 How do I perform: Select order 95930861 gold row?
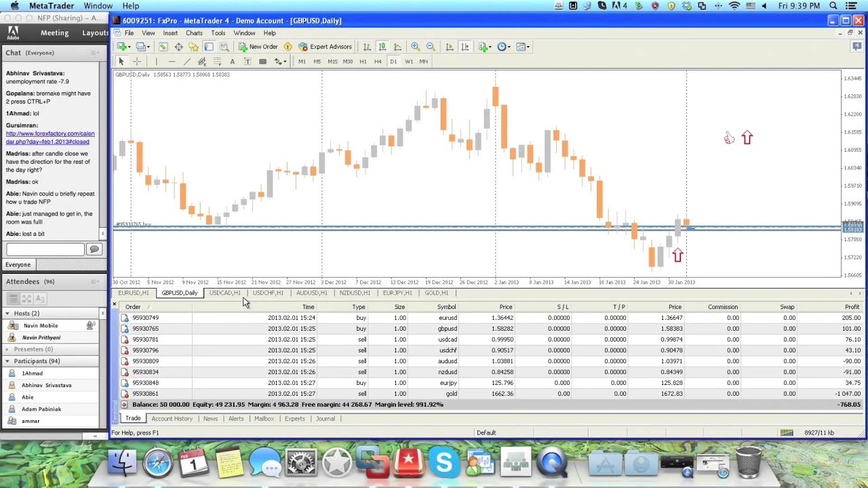(x=491, y=394)
